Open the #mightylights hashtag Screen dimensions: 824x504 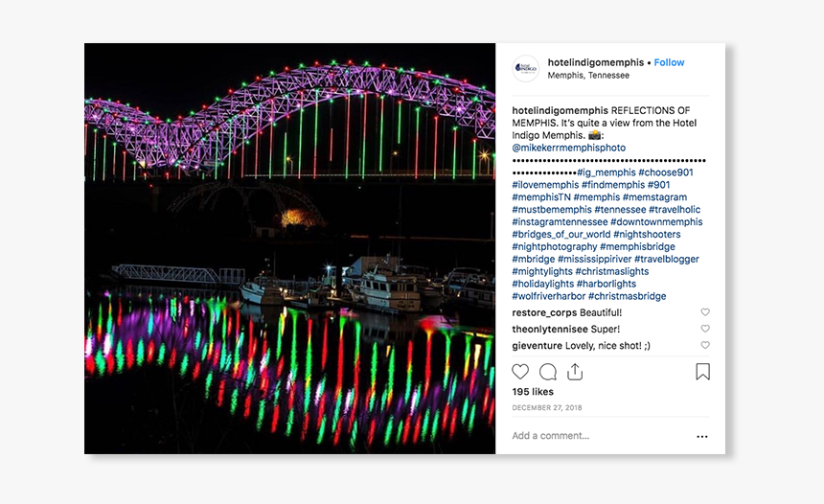542,271
